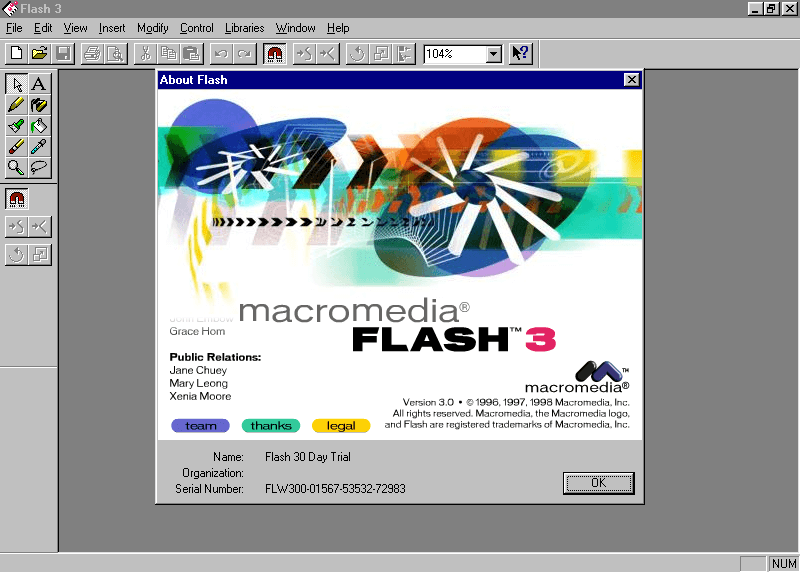This screenshot has height=572, width=800.
Task: Click the blue team button
Action: point(201,426)
